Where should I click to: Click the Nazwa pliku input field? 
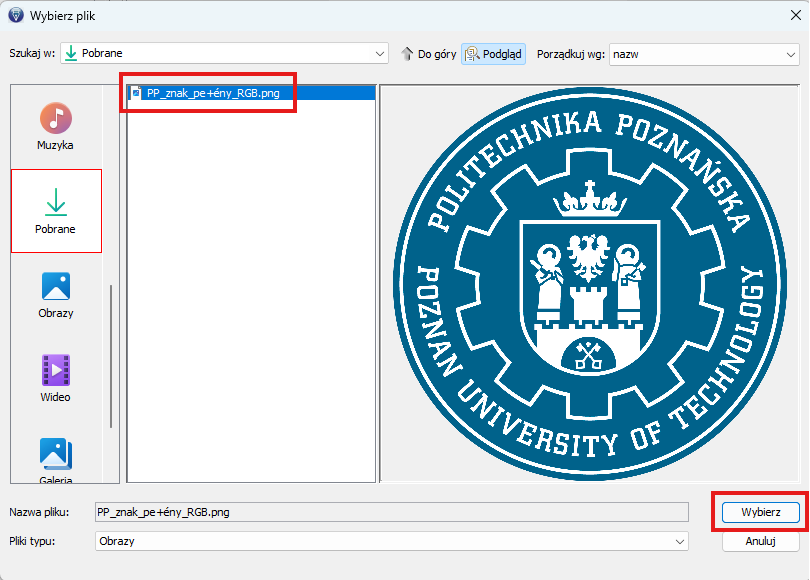pyautogui.click(x=392, y=512)
